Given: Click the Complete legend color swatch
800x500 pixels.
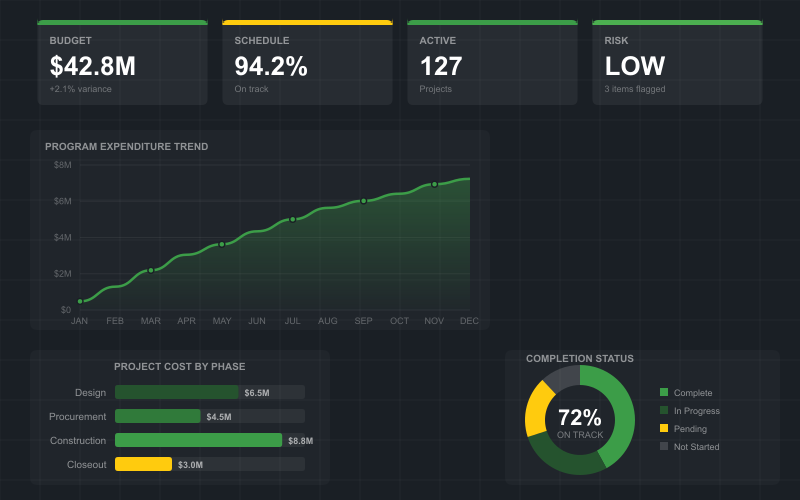Looking at the screenshot, I should click(x=664, y=392).
